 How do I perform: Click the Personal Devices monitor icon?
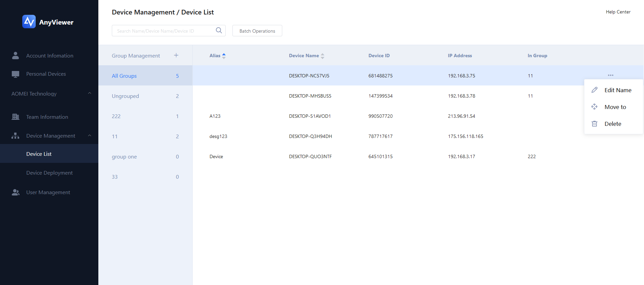15,74
